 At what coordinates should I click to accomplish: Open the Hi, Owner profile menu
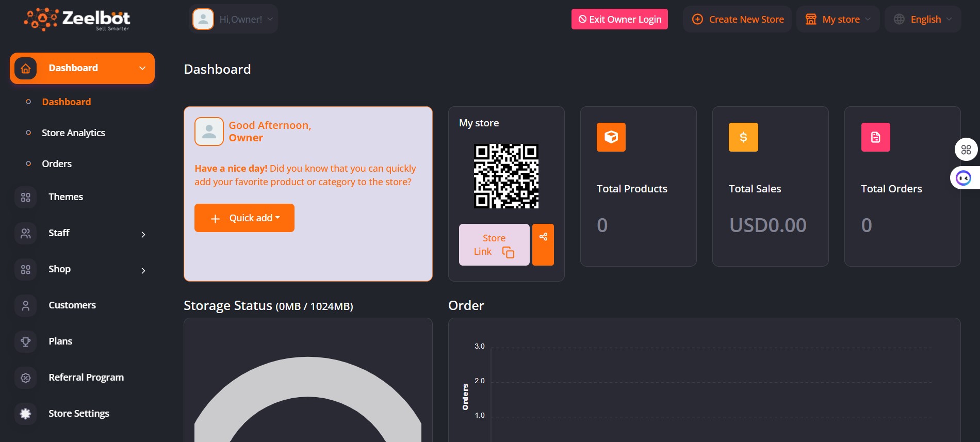[x=234, y=20]
